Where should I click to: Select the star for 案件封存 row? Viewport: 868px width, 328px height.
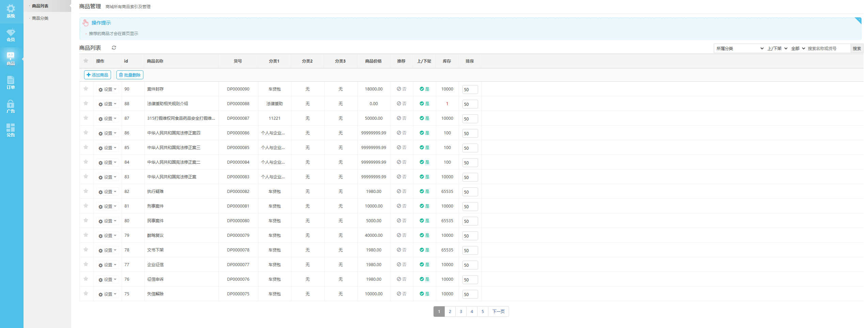pyautogui.click(x=86, y=89)
